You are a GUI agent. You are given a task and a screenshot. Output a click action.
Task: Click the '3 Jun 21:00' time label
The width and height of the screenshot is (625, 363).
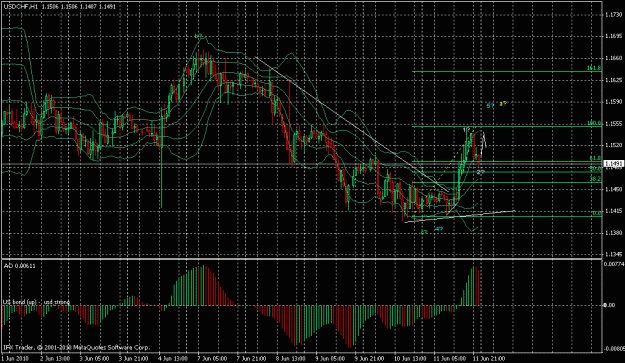(x=134, y=359)
